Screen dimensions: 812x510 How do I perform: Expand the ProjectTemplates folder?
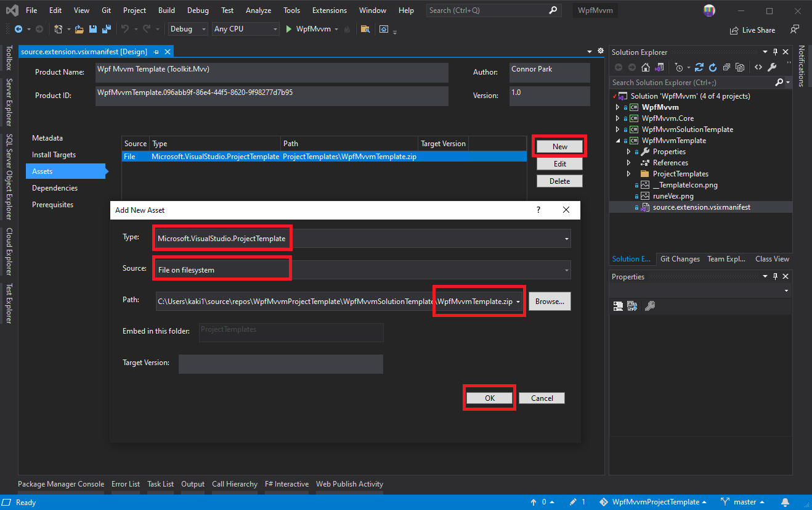coord(628,174)
